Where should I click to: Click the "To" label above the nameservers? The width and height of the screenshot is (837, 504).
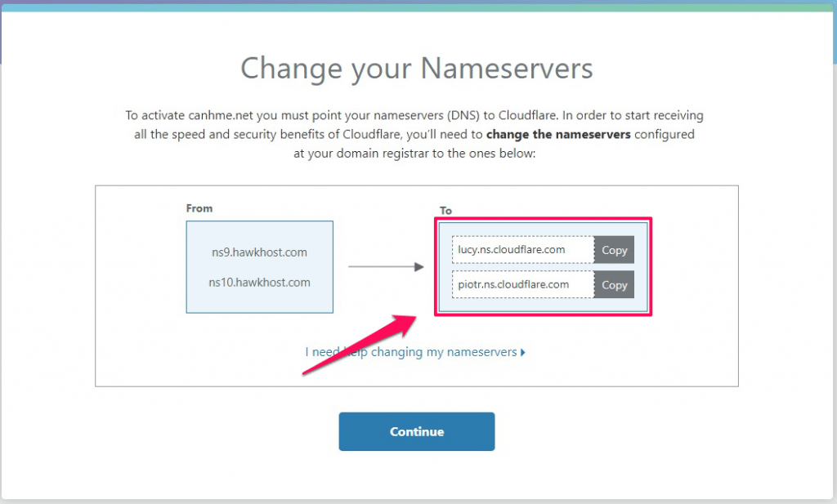[445, 211]
